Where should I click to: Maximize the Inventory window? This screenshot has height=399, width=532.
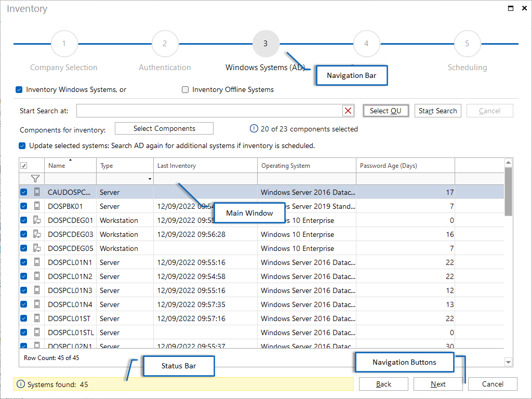pos(510,8)
